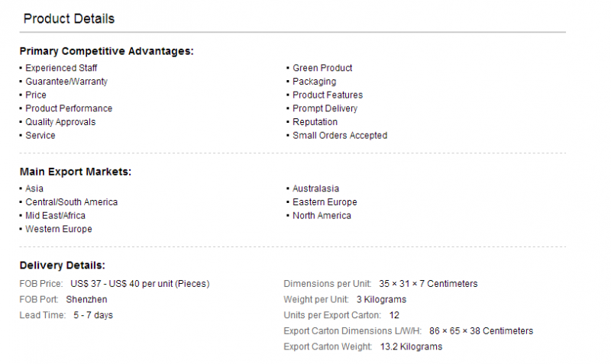Click the Eastern Europe market

pyautogui.click(x=325, y=202)
